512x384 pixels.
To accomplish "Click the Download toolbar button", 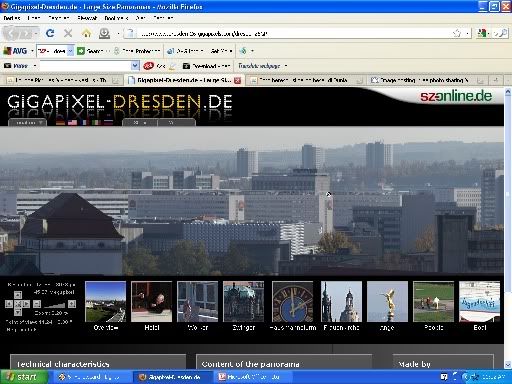I will [207, 66].
